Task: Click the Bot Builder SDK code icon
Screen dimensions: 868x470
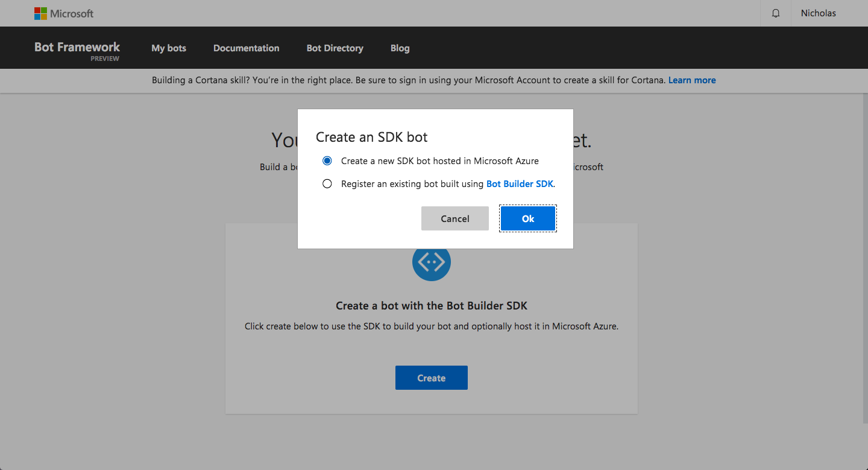Action: pyautogui.click(x=432, y=262)
